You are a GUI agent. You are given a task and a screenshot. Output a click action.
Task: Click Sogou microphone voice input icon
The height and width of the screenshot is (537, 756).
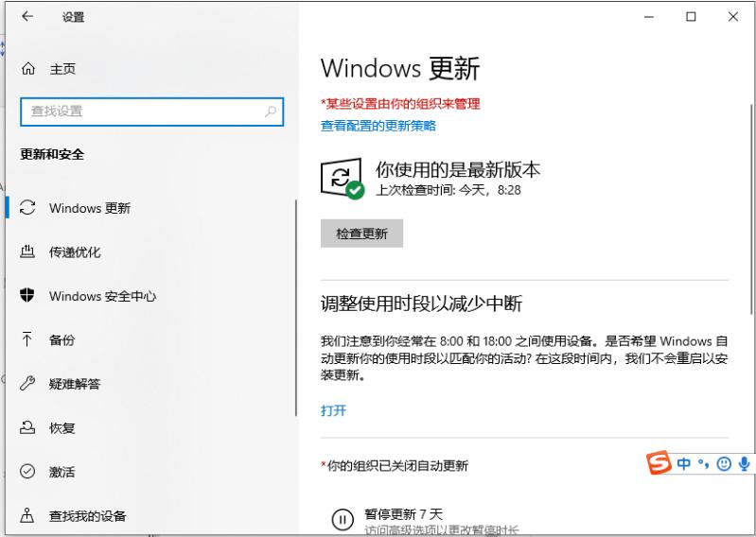(x=745, y=464)
